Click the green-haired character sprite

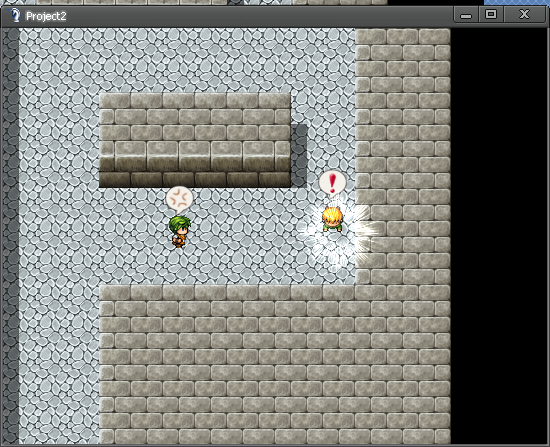(x=180, y=232)
